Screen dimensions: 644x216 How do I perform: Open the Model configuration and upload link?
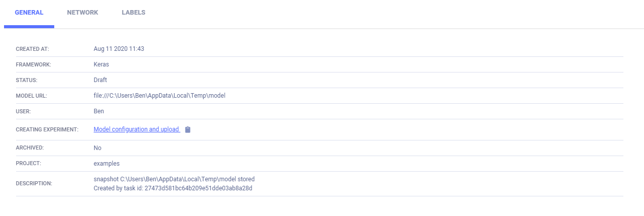(x=137, y=129)
